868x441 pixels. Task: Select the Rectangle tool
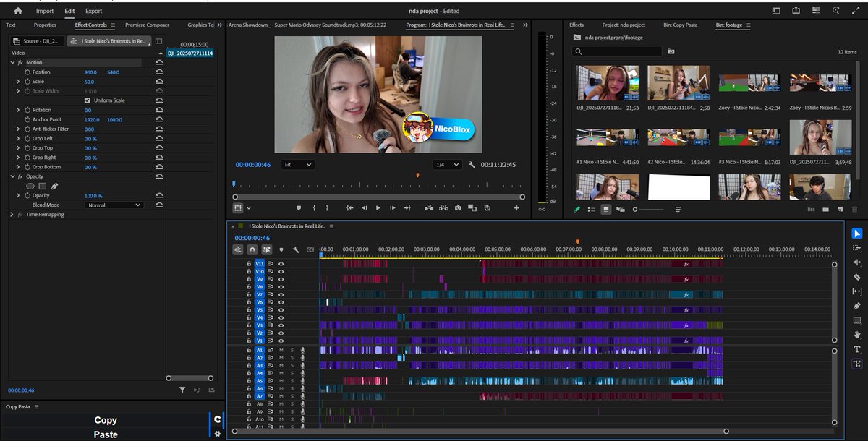857,320
